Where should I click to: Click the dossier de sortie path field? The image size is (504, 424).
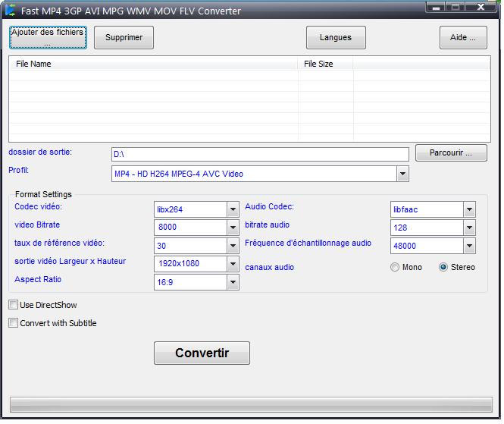(260, 155)
